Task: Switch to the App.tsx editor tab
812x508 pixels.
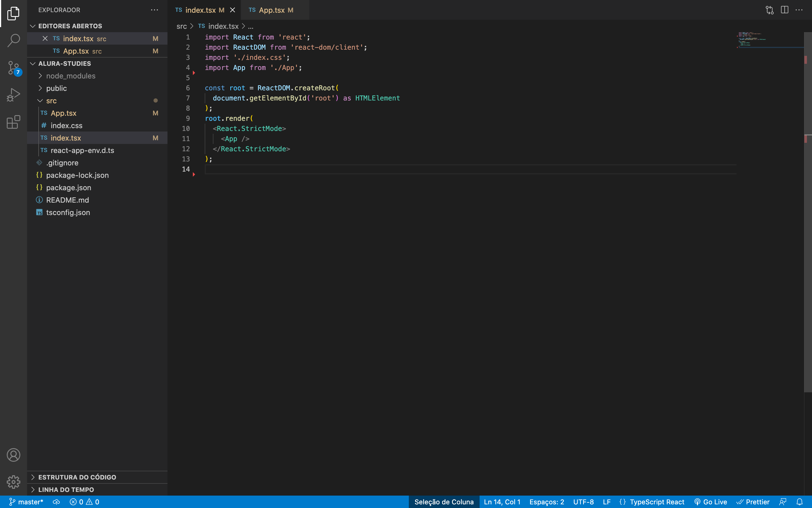Action: (275, 10)
